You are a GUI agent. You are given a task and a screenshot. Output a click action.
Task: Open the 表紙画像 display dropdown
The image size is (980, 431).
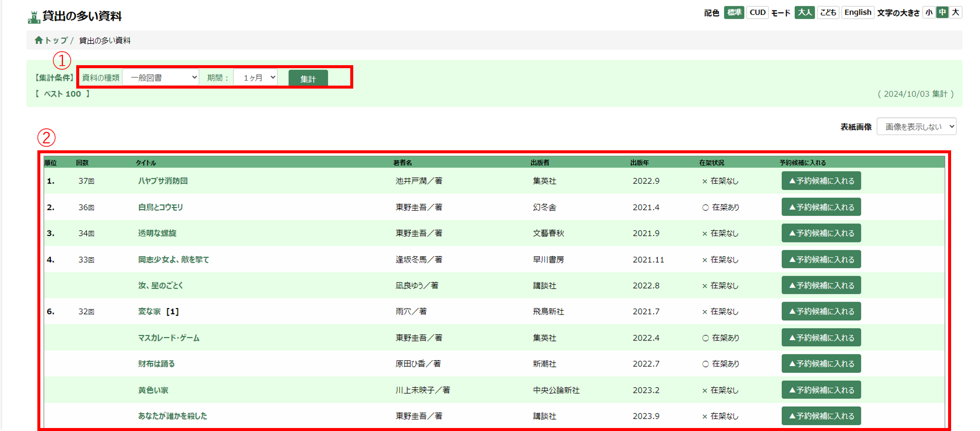click(916, 127)
